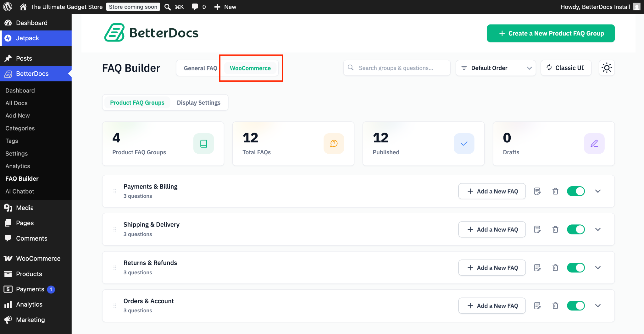644x334 pixels.
Task: Select the WooCommerce FAQ tab
Action: click(250, 68)
